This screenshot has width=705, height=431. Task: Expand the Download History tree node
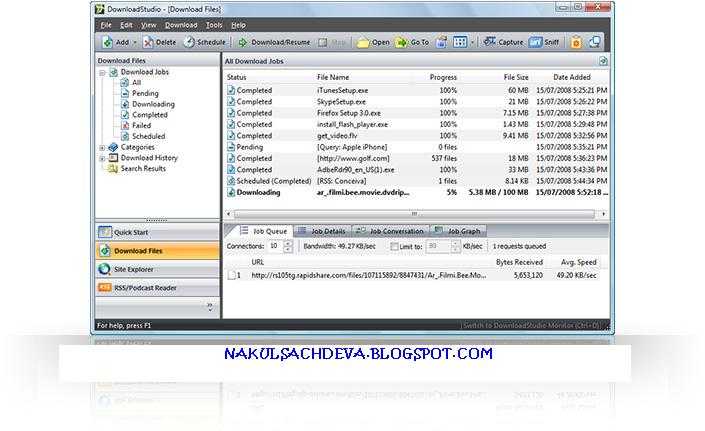[x=102, y=158]
